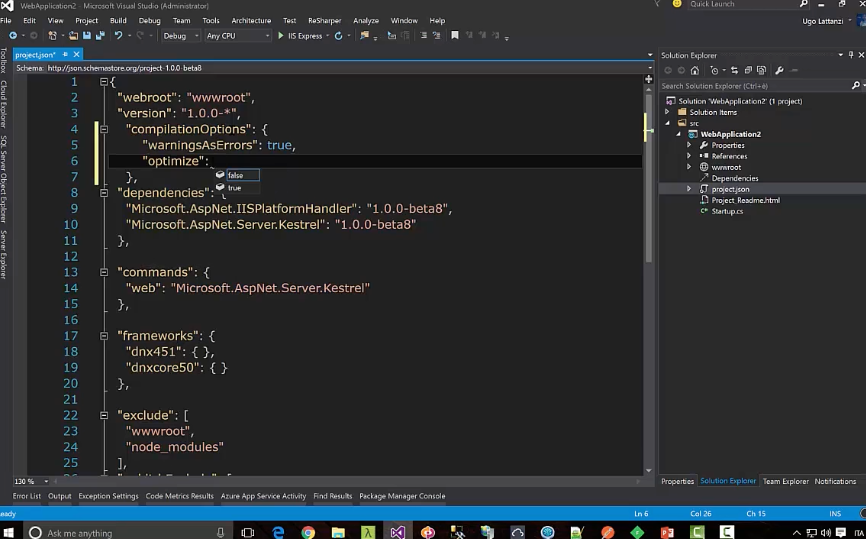The image size is (866, 539).
Task: Click the Visual Studio taskbar icon
Action: (398, 532)
